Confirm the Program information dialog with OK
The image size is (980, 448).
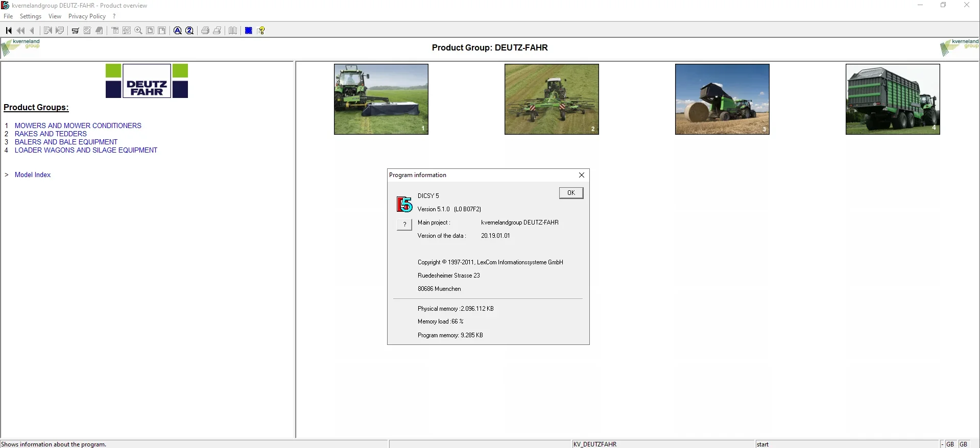coord(571,193)
